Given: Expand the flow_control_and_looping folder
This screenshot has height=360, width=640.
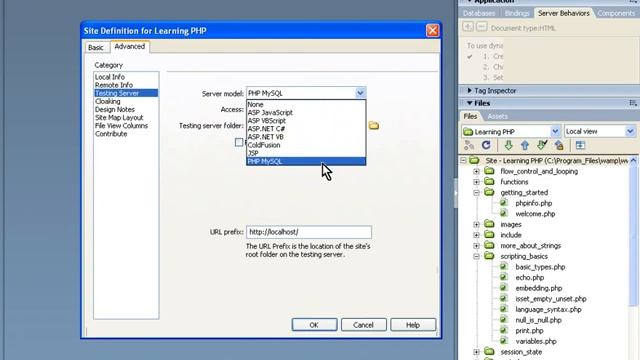Looking at the screenshot, I should point(476,171).
